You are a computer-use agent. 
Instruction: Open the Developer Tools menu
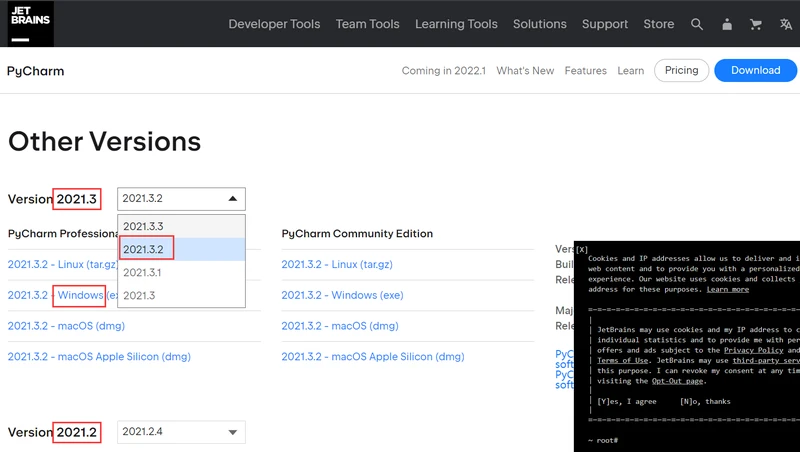(273, 24)
